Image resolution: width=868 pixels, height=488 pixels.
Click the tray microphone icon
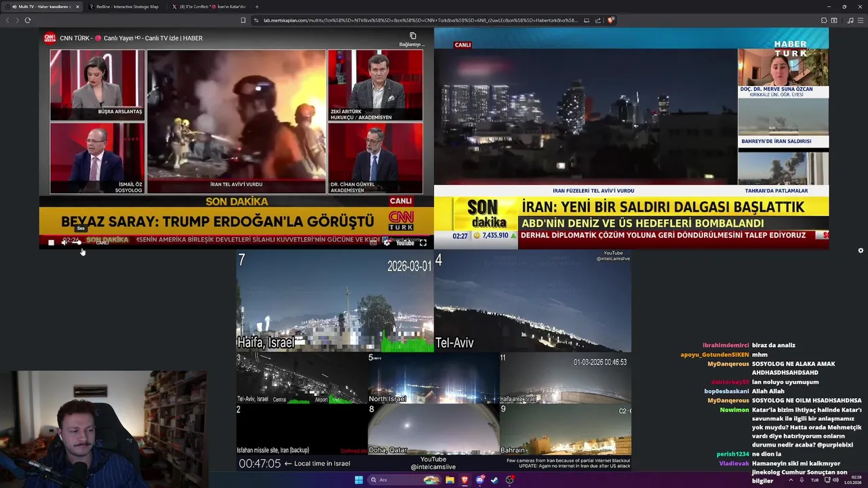click(802, 480)
